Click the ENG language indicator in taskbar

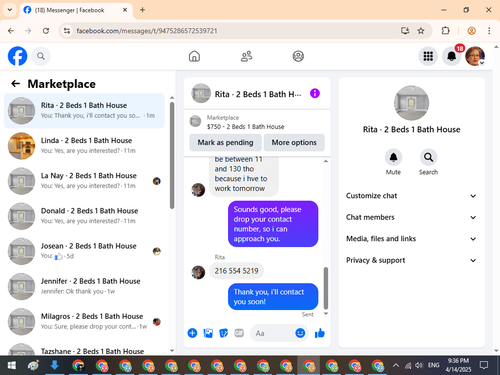[x=433, y=365]
